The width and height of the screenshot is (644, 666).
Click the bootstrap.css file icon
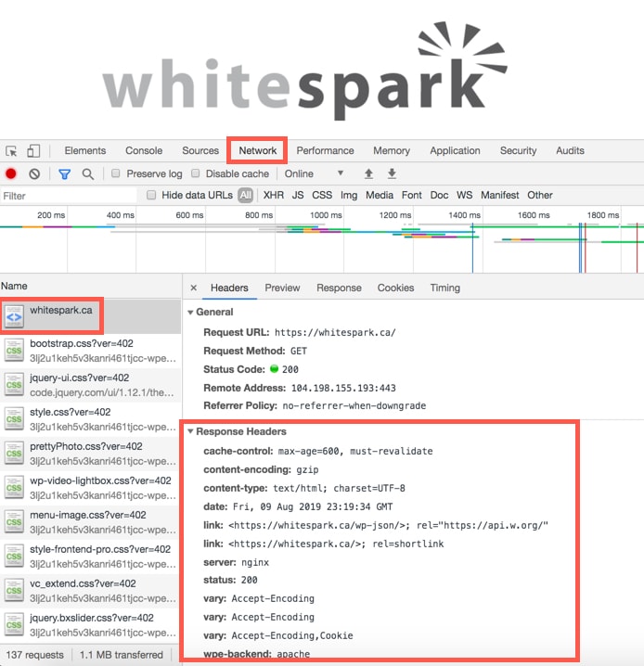click(x=14, y=351)
